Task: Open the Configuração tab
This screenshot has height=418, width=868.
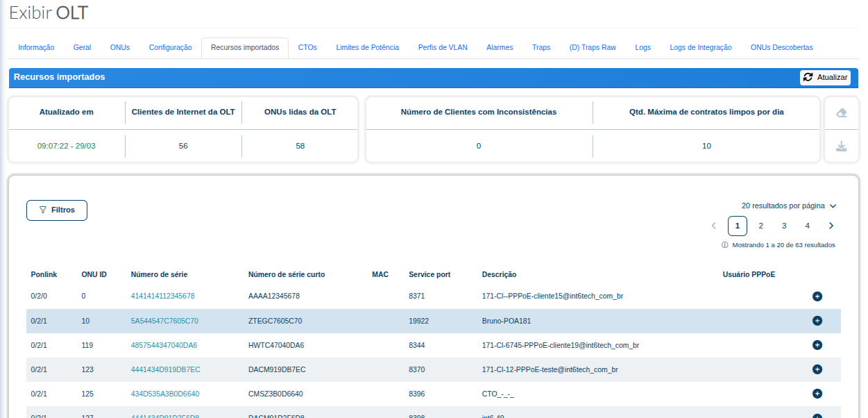Action: point(170,48)
